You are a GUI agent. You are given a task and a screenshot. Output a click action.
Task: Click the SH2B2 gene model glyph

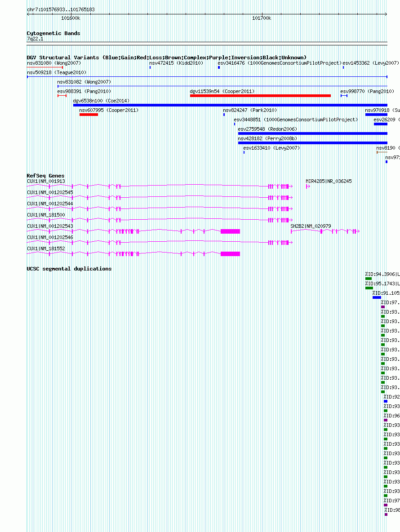tap(325, 231)
